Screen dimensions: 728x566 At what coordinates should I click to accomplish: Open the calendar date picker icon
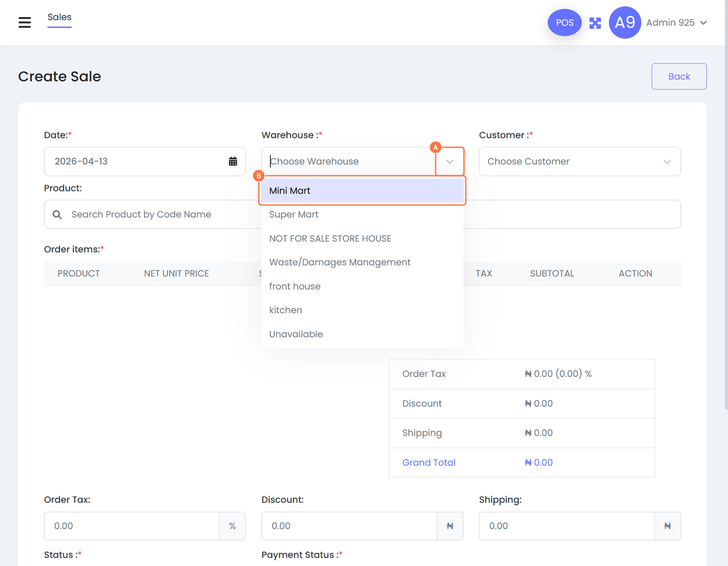pyautogui.click(x=233, y=161)
